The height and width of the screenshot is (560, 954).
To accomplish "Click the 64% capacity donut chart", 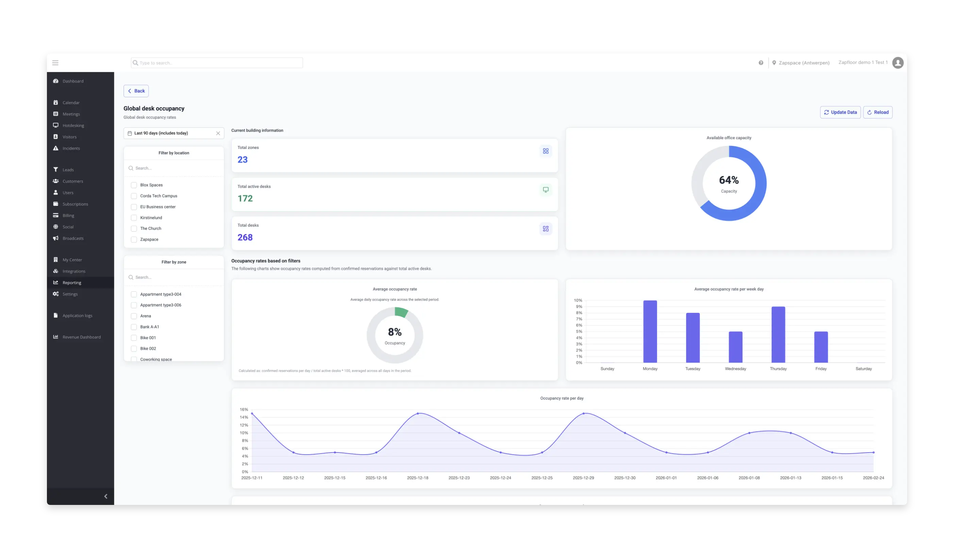I will click(x=729, y=183).
